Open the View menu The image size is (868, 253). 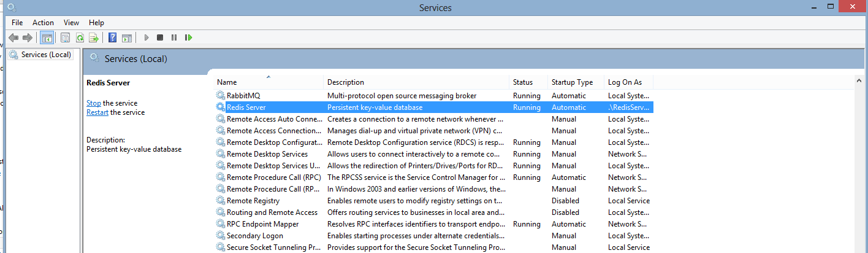(x=71, y=23)
